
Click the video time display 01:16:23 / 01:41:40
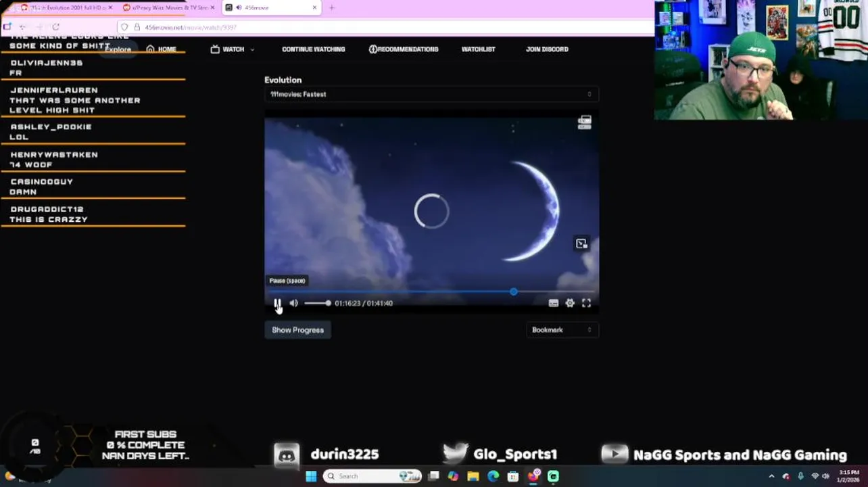coord(363,303)
